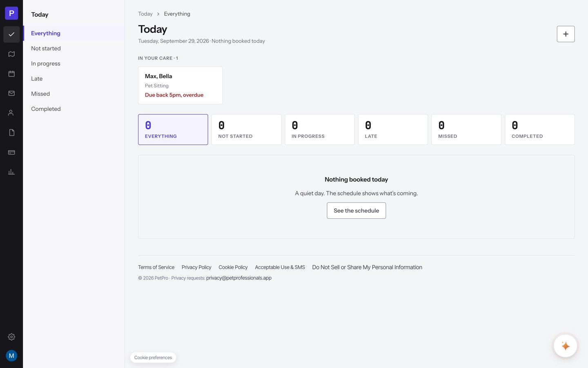Click privacy@petprofessionals.app email link
Viewport: 588px width, 368px height.
pyautogui.click(x=239, y=278)
